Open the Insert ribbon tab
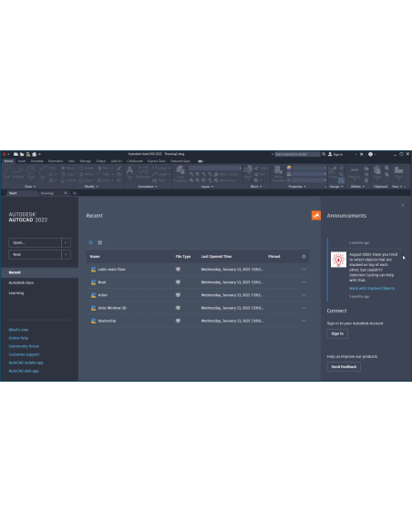 (22, 161)
